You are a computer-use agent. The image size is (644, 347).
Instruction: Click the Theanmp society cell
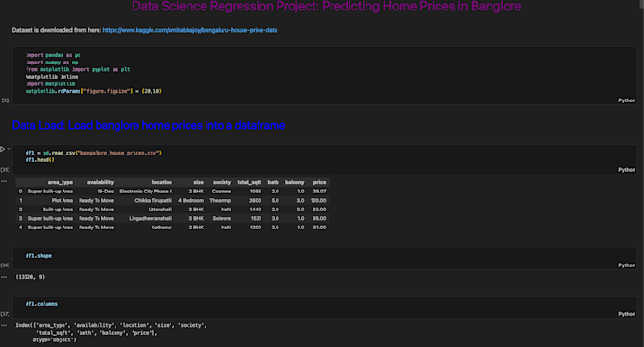click(x=220, y=201)
